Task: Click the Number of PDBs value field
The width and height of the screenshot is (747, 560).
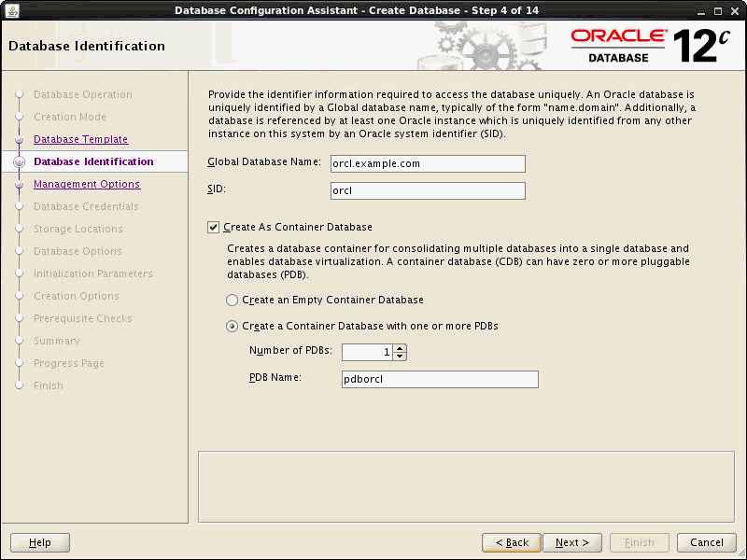Action: tap(367, 353)
